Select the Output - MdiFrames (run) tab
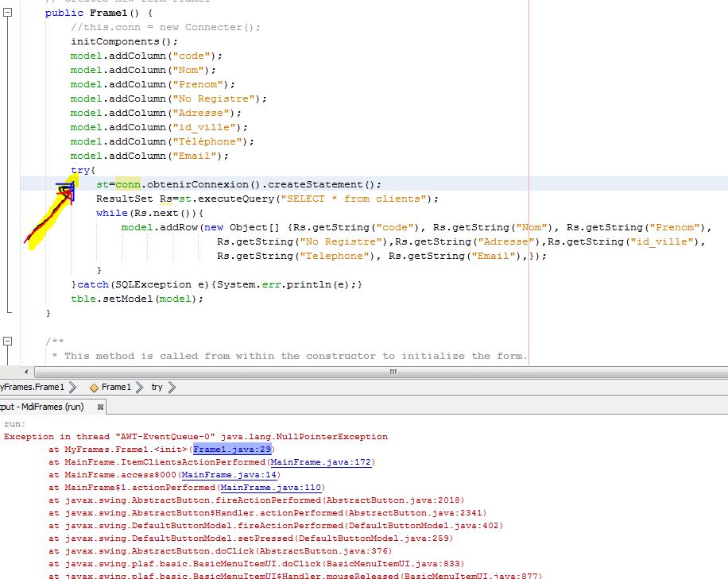 (x=44, y=405)
